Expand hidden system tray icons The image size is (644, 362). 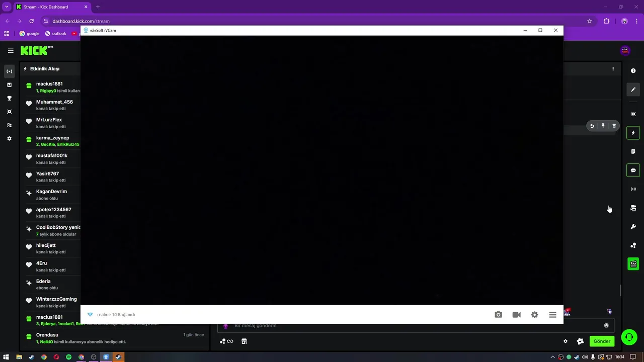tap(552, 357)
